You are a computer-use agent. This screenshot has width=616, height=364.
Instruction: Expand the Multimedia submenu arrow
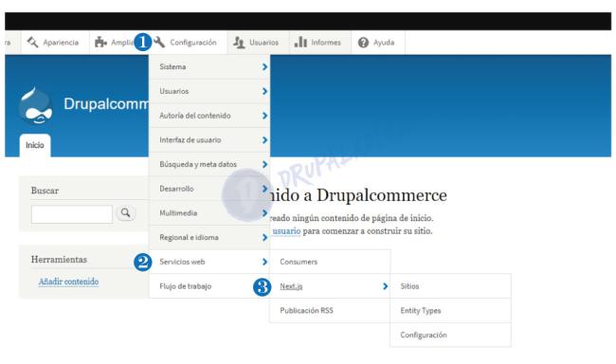point(264,213)
